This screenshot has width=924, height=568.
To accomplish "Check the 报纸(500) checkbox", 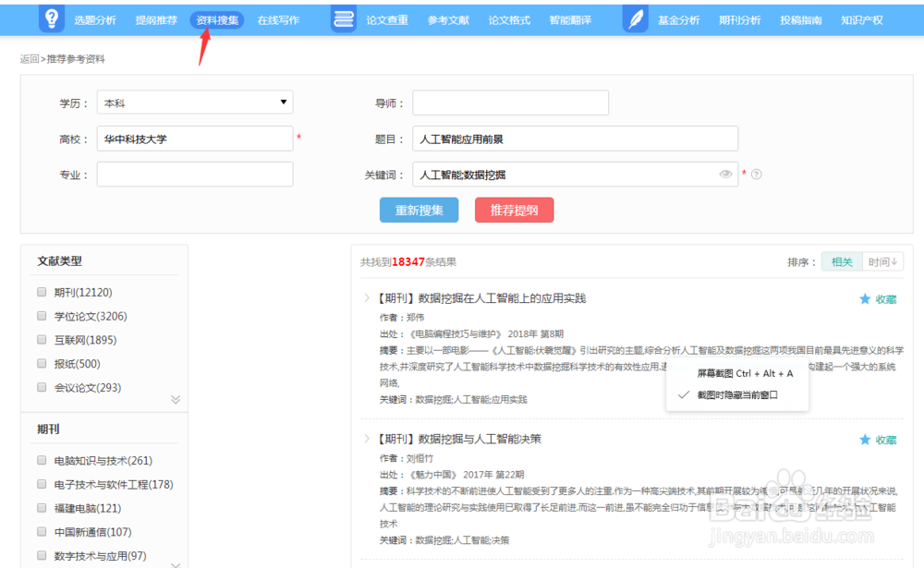I will [x=42, y=364].
